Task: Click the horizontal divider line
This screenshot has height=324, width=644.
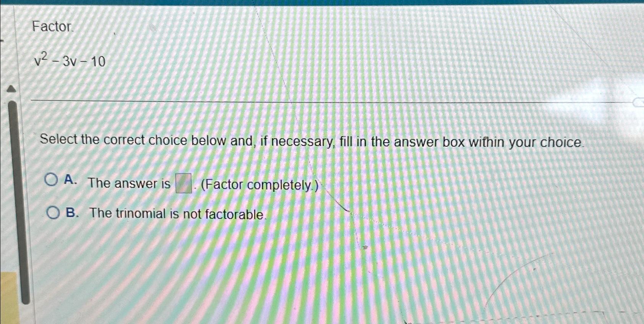Action: 331,101
